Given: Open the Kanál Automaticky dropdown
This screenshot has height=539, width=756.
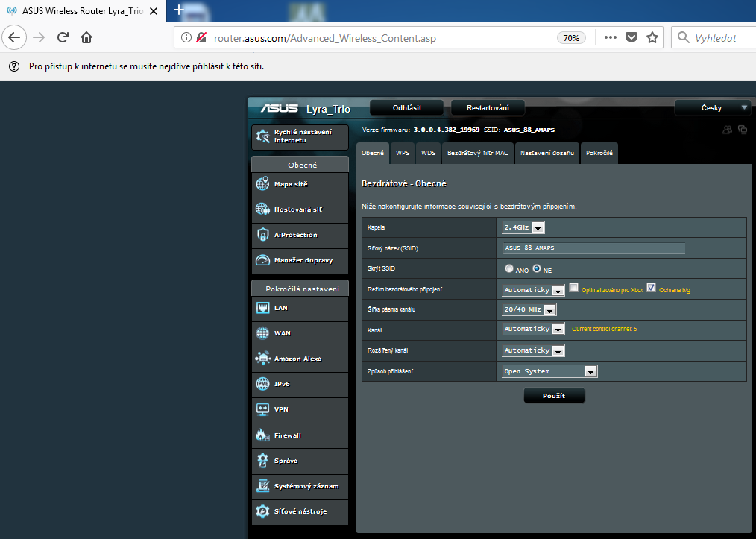Looking at the screenshot, I should tap(533, 329).
